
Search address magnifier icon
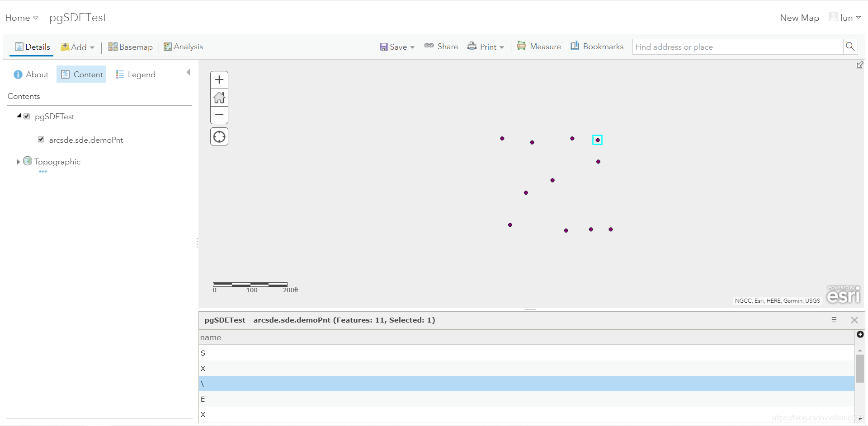pos(850,47)
